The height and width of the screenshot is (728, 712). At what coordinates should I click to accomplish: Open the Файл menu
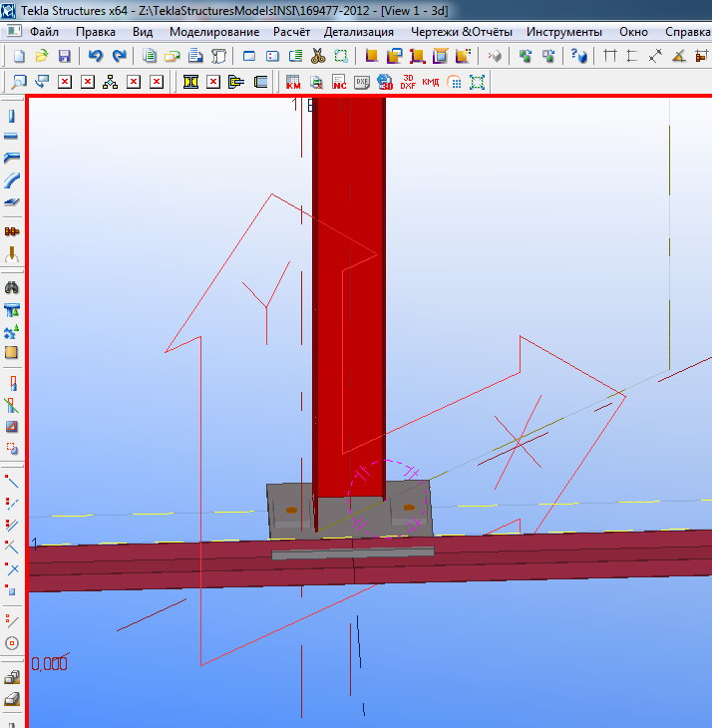point(42,32)
